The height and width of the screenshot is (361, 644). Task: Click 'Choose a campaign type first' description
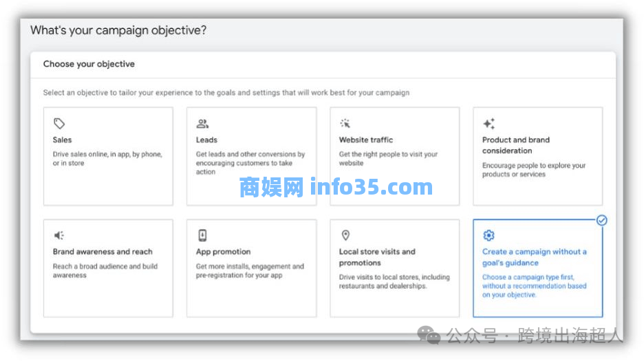click(x=535, y=286)
